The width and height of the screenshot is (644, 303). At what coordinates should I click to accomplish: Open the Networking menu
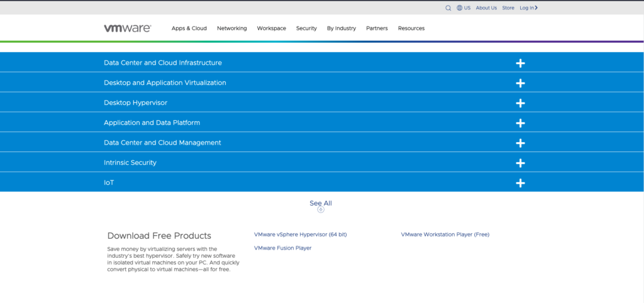pos(231,28)
